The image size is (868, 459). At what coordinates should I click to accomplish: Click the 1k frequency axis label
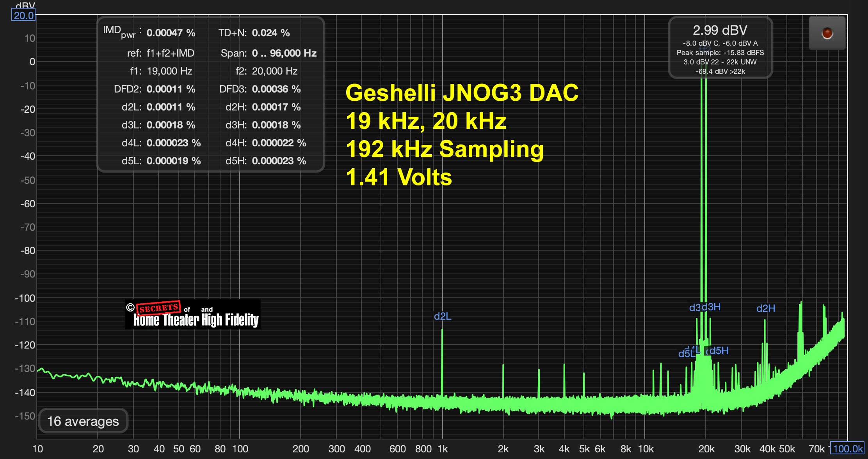[443, 449]
